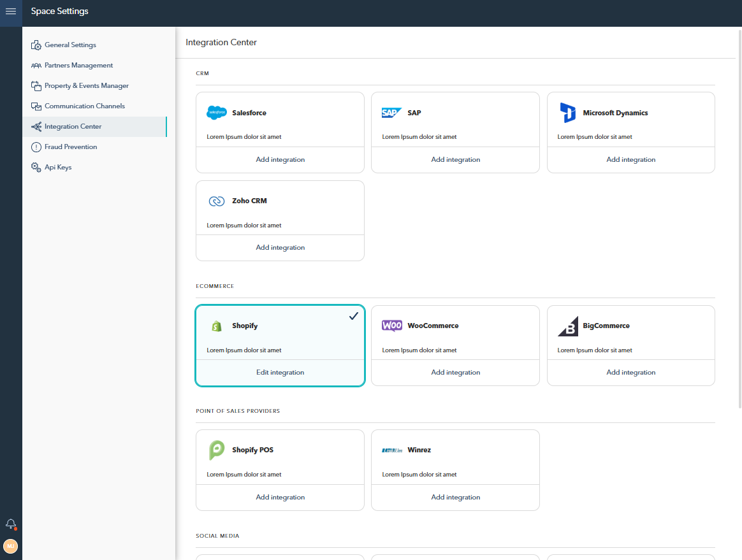Click the SOCIAL MEDIA section heading

coord(217,536)
